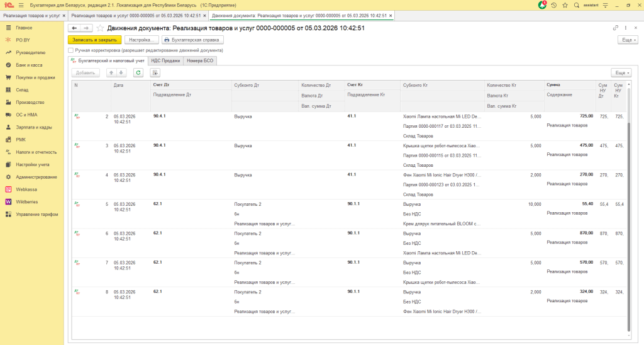Open form options three-dots icon

point(626,28)
